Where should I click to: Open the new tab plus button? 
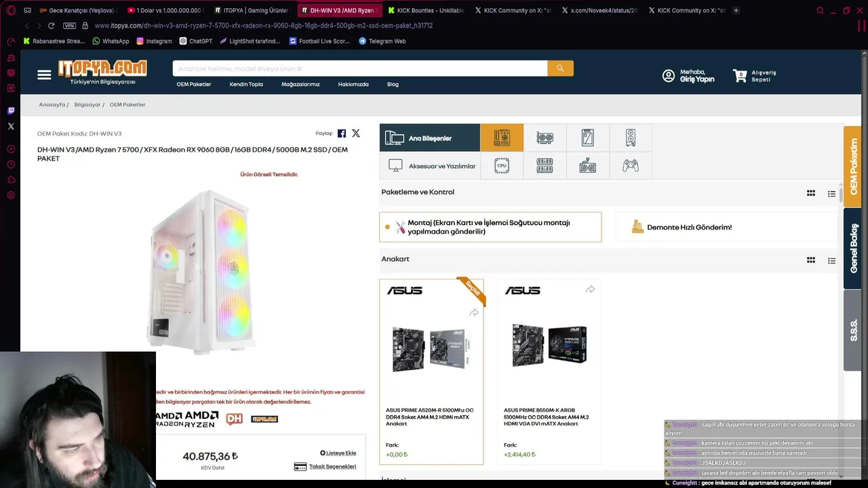736,10
